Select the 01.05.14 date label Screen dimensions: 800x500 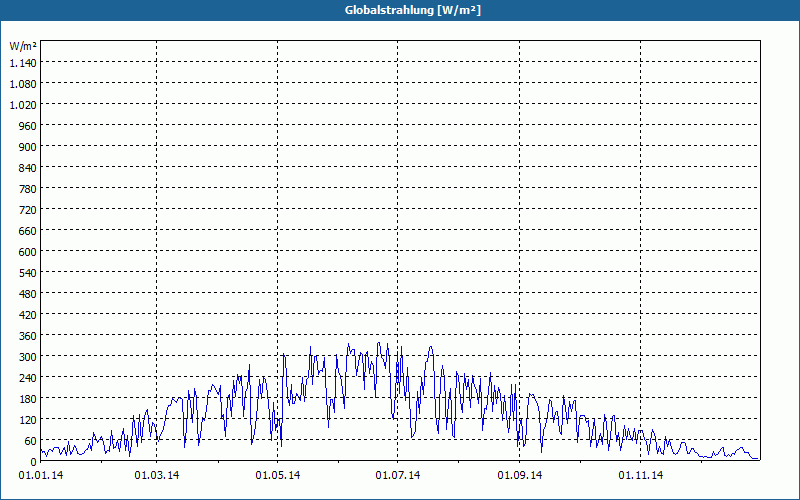click(278, 476)
